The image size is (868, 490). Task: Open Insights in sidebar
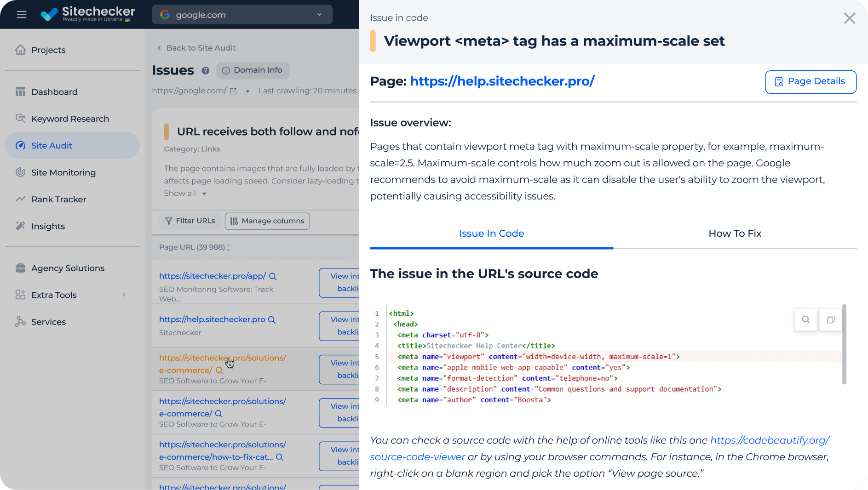pos(48,226)
